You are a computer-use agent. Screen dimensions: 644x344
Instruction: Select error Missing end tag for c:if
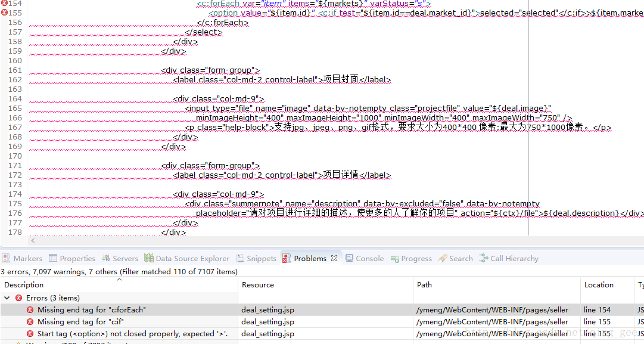(x=80, y=322)
